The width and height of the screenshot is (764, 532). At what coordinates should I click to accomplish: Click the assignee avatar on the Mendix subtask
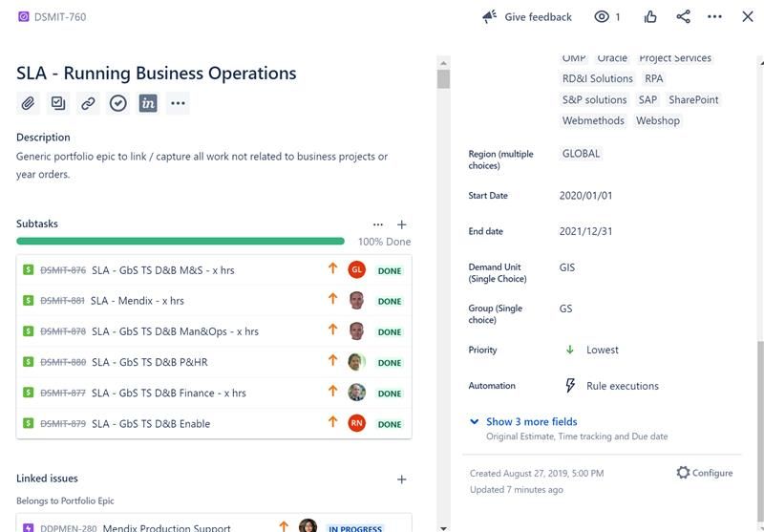coord(356,300)
